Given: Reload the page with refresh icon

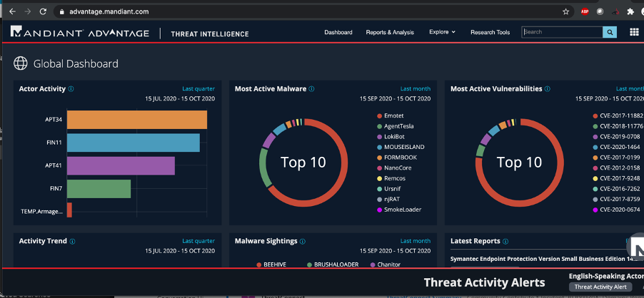Looking at the screenshot, I should 43,11.
